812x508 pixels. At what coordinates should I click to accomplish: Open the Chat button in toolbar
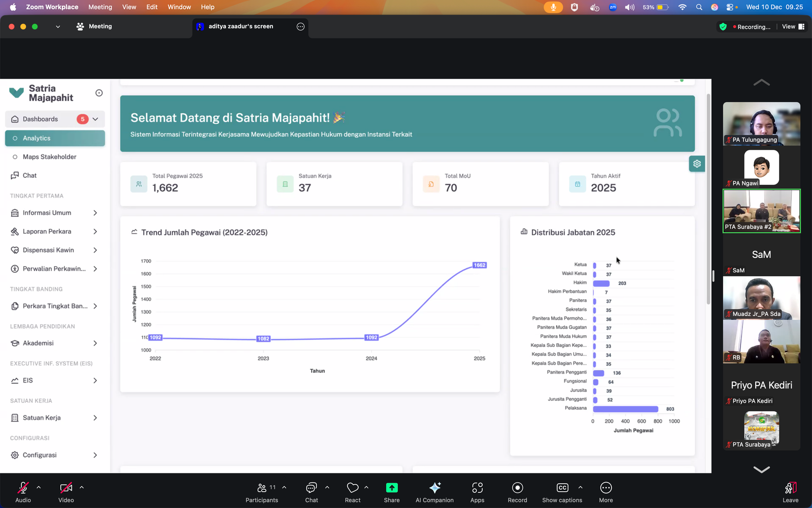click(311, 488)
